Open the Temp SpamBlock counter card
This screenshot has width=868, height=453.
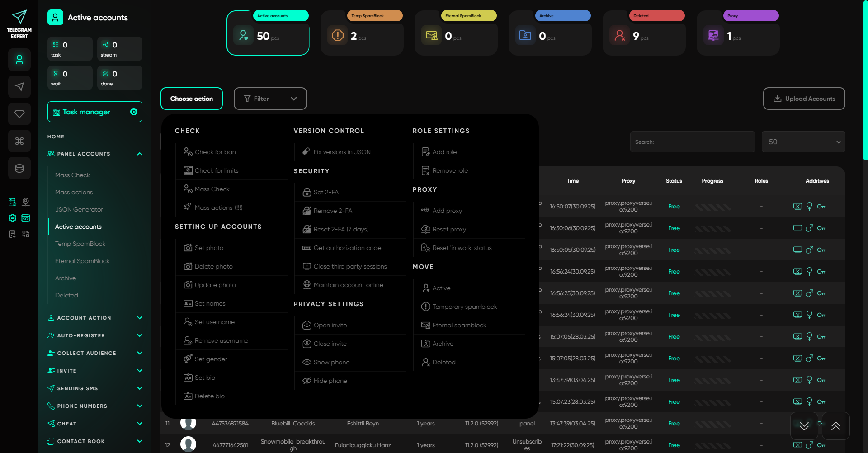click(x=362, y=33)
